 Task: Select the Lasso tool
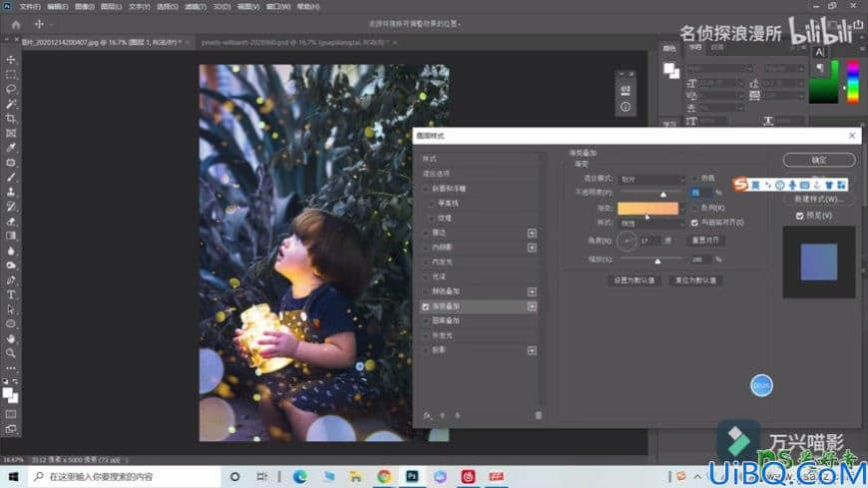click(11, 89)
